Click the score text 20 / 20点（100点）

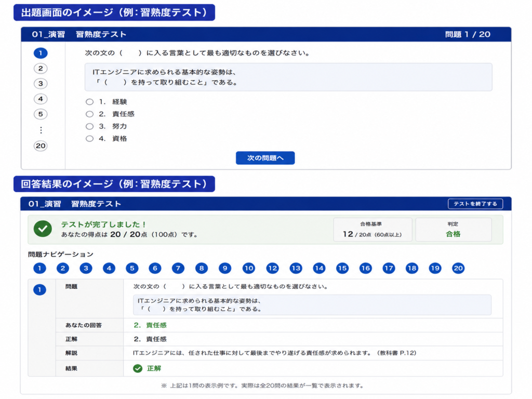tap(144, 234)
